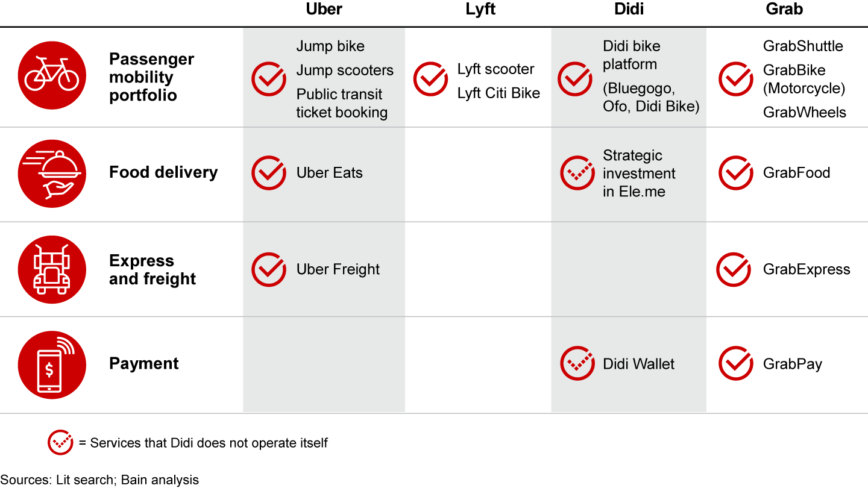Select the Grab column header

tap(784, 9)
